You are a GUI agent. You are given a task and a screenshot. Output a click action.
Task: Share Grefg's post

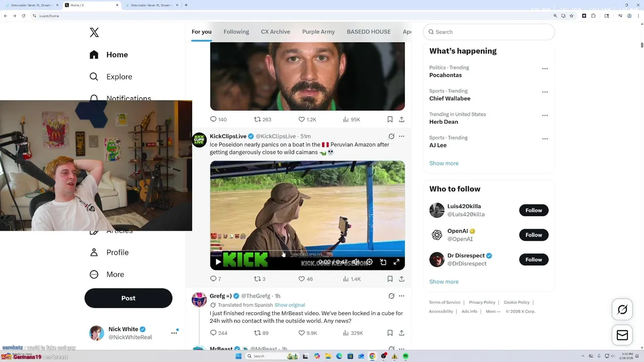[x=401, y=333]
